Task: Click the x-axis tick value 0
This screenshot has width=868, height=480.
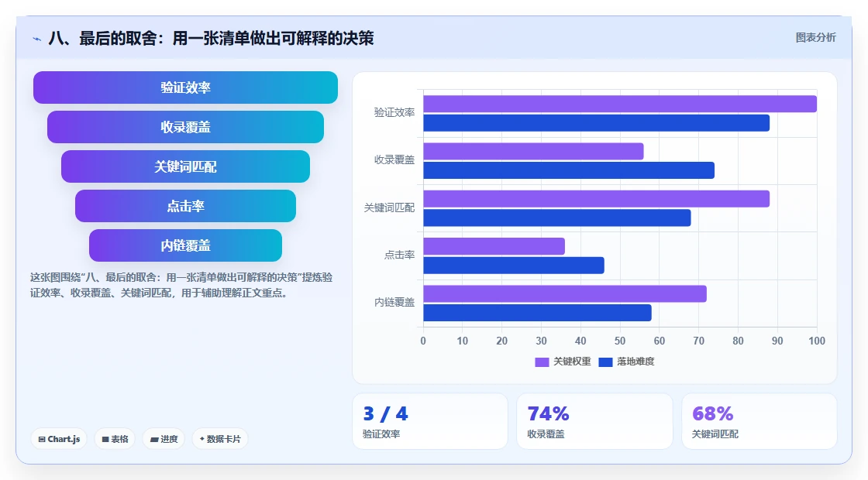Action: (x=423, y=341)
